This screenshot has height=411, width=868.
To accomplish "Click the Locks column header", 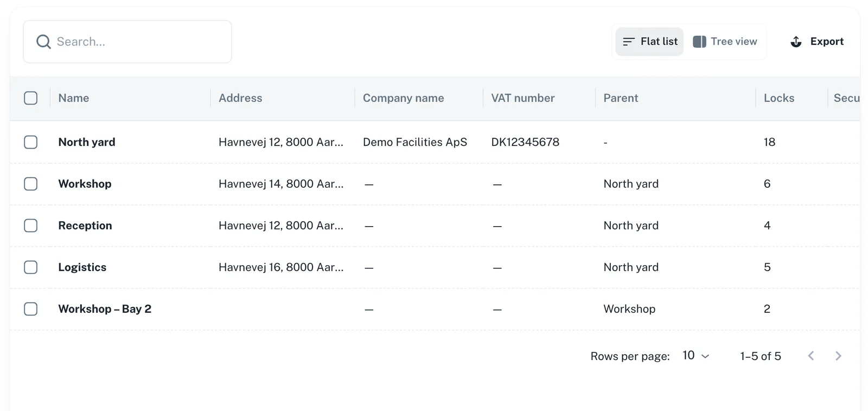I will click(x=779, y=98).
